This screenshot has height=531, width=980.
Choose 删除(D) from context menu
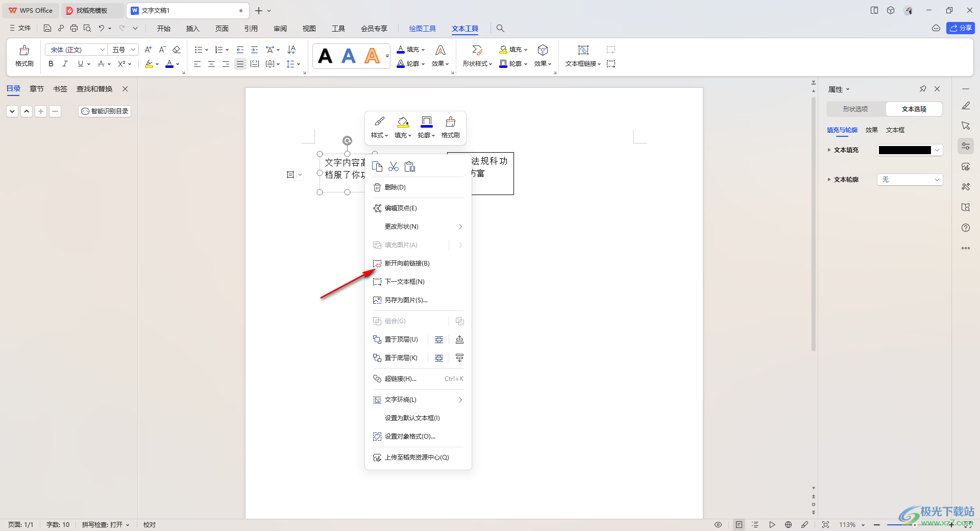click(418, 187)
